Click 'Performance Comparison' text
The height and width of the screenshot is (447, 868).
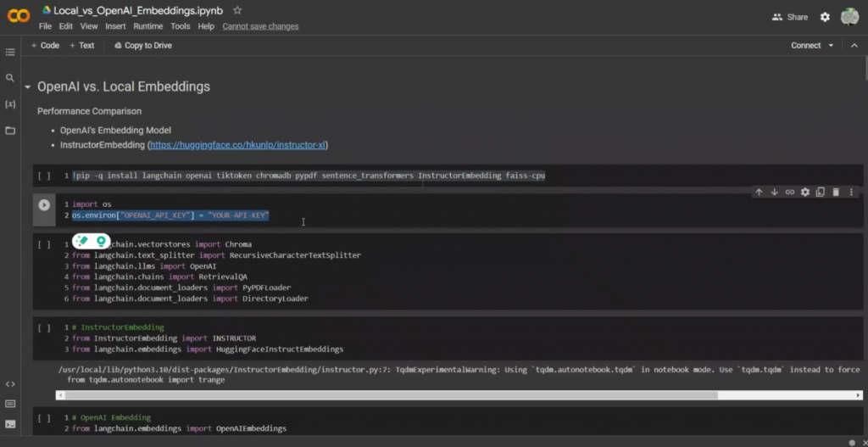pyautogui.click(x=89, y=111)
